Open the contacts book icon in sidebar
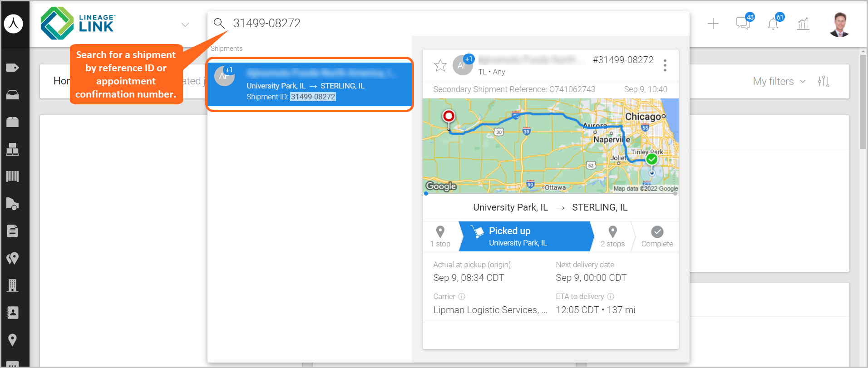Screen dimensions: 868x368 (x=12, y=313)
